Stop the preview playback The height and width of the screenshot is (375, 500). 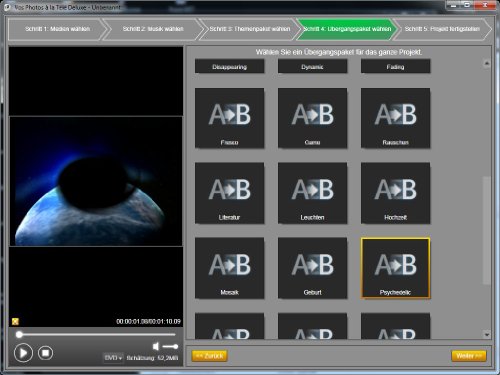pos(46,353)
